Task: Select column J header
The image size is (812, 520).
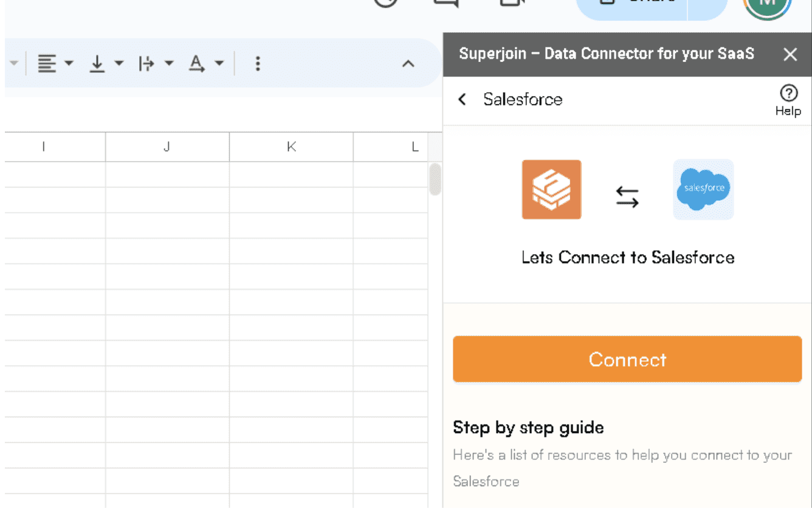Action: (167, 147)
